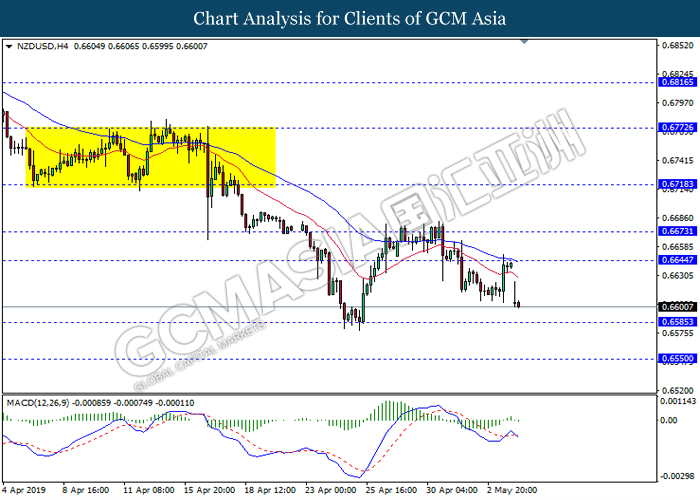Click the chart shift triangle marker at top
The height and width of the screenshot is (500, 700).
(x=525, y=42)
